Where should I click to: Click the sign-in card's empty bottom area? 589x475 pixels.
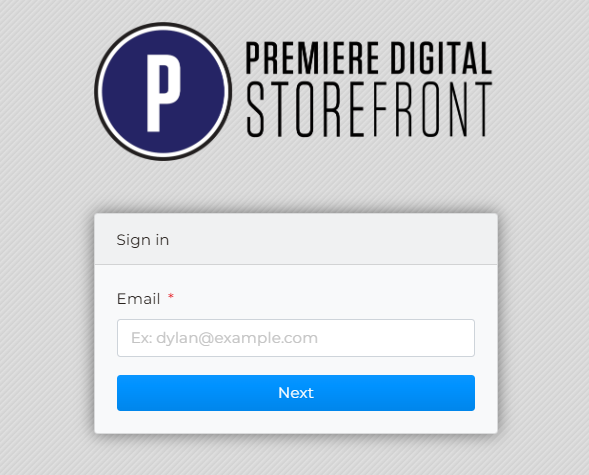(x=296, y=422)
